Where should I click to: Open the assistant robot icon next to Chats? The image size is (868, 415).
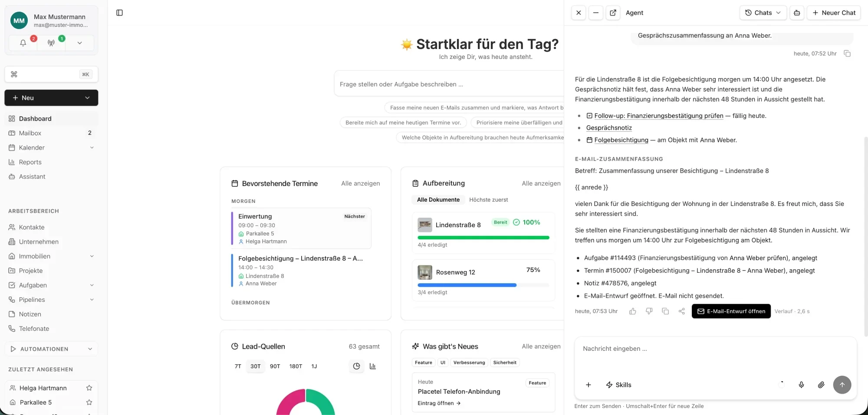(797, 13)
